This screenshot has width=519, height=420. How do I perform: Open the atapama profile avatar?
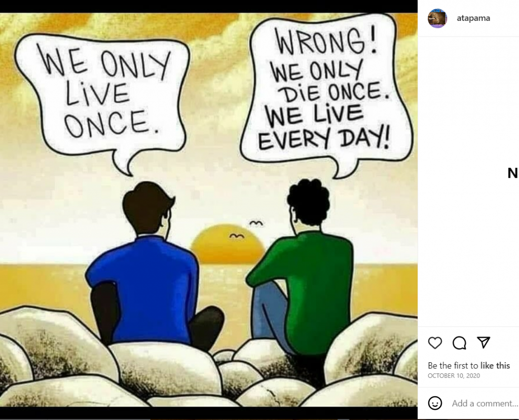[437, 18]
